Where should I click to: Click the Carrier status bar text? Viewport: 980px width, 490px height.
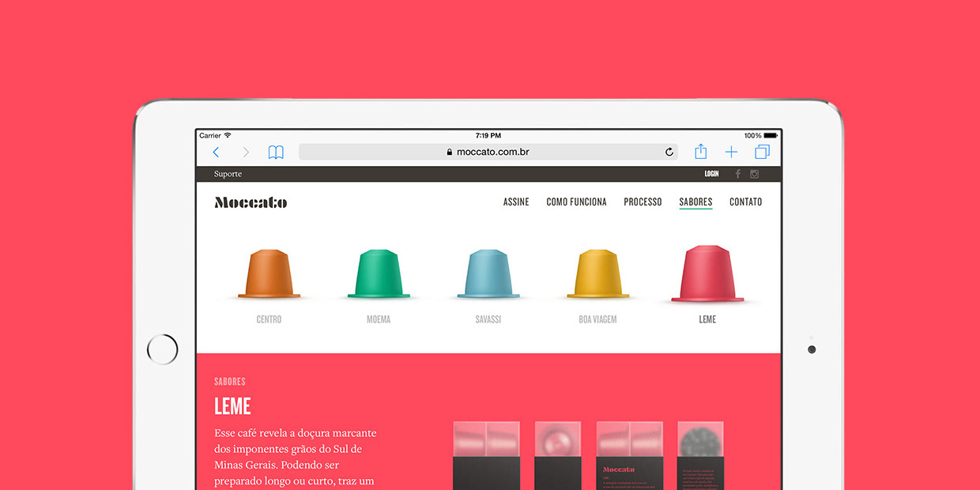[x=210, y=136]
